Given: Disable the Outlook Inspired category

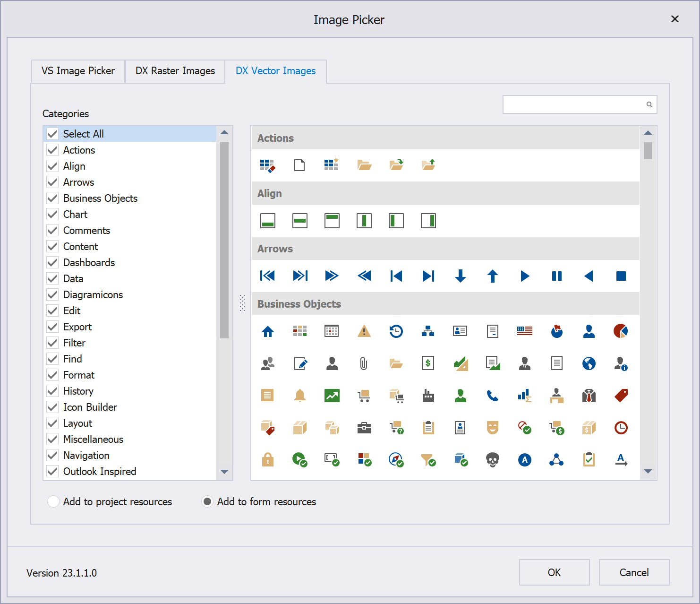Looking at the screenshot, I should pyautogui.click(x=53, y=472).
